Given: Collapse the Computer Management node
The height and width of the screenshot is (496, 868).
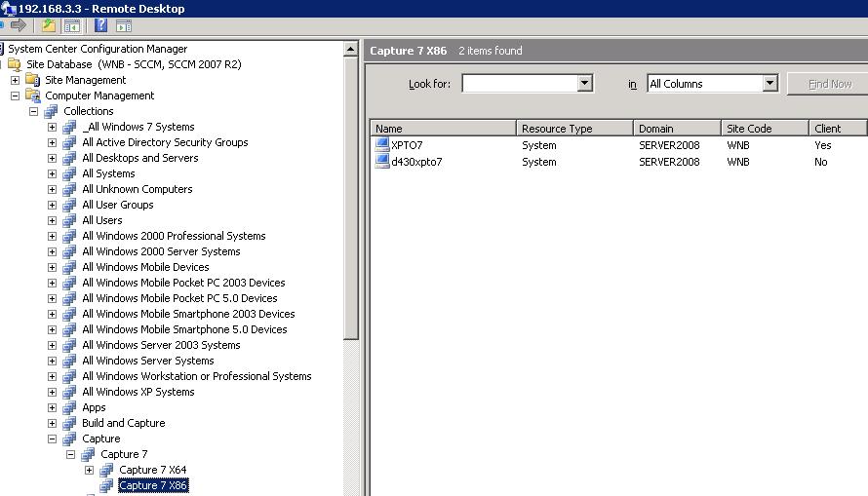Looking at the screenshot, I should (15, 95).
